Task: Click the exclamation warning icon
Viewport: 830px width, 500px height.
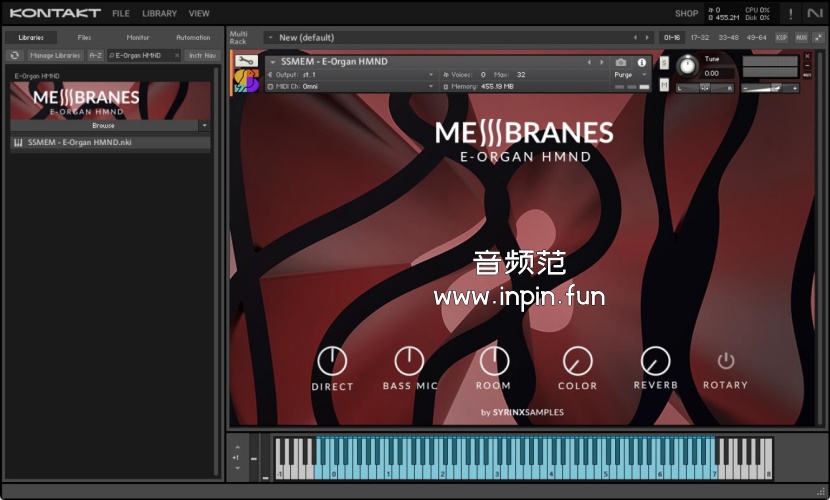Action: pos(790,14)
